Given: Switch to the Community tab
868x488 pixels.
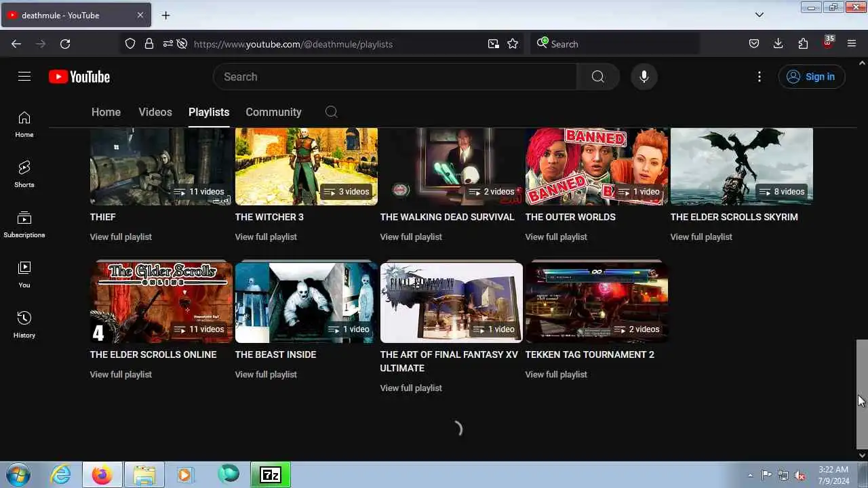Looking at the screenshot, I should (x=273, y=112).
